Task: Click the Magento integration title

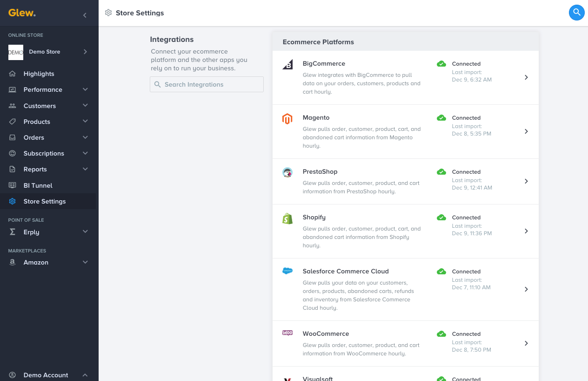Action: [316, 118]
